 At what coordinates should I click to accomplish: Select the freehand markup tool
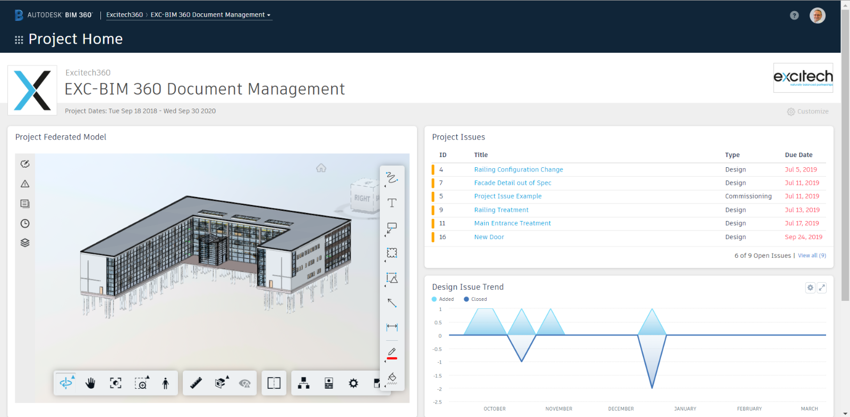pos(392,177)
